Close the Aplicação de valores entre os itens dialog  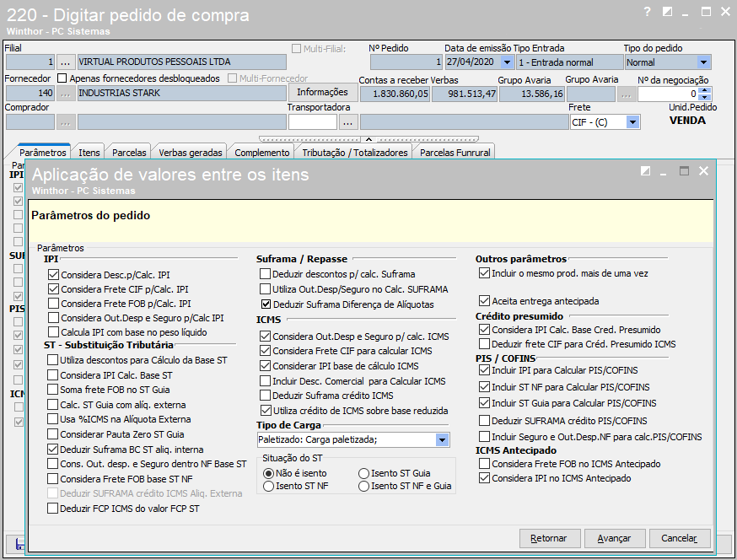pyautogui.click(x=703, y=171)
